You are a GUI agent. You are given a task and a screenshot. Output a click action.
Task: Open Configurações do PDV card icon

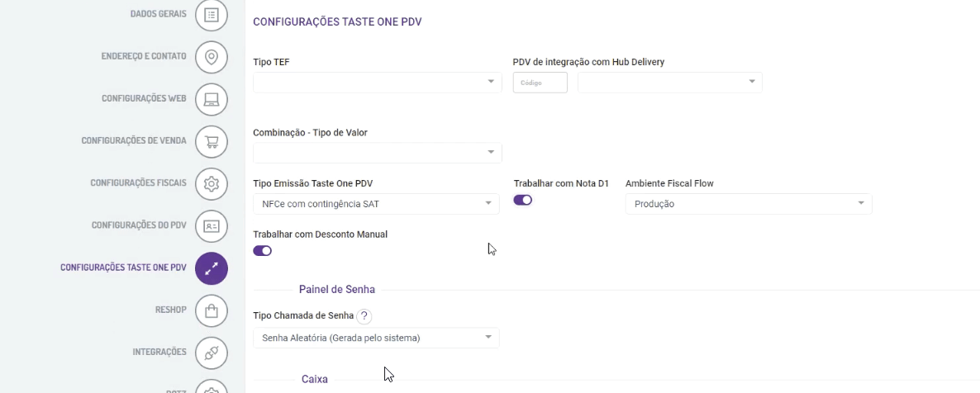pyautogui.click(x=212, y=225)
